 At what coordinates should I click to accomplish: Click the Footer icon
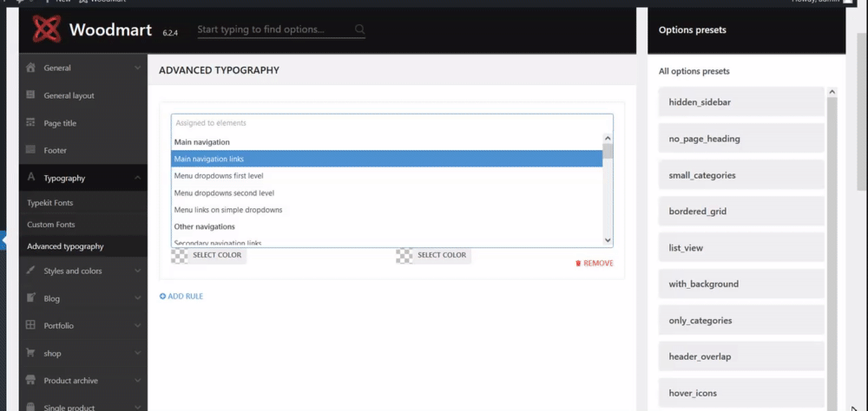pyautogui.click(x=31, y=150)
